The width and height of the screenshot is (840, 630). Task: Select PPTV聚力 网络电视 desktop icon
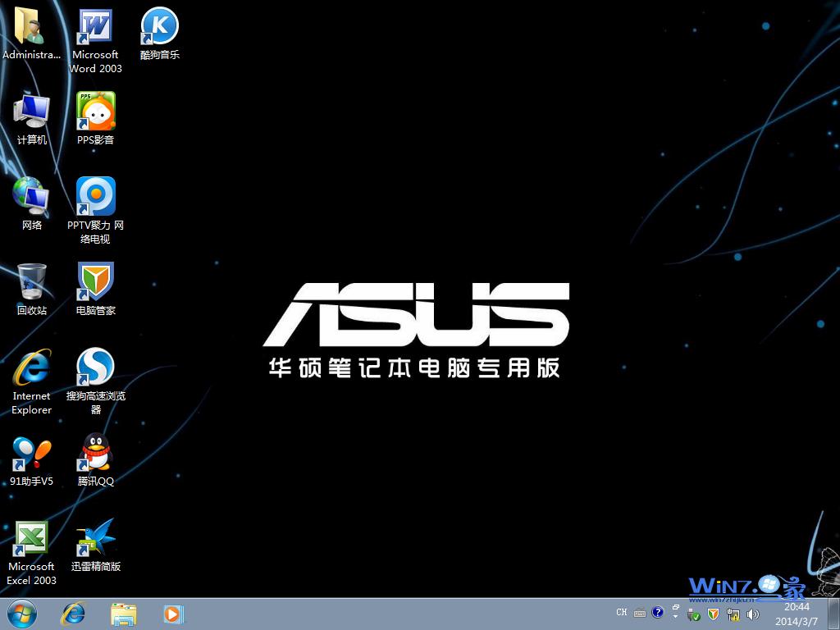[x=95, y=197]
